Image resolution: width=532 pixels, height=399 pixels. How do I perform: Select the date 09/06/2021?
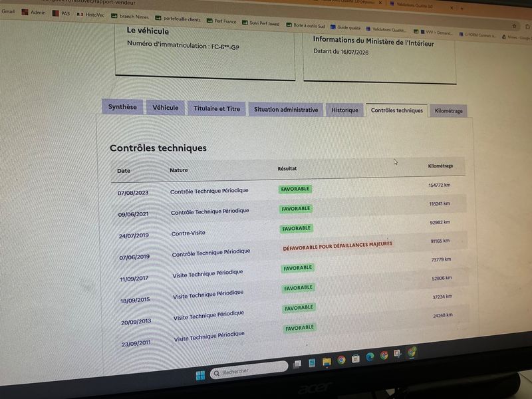(x=134, y=214)
